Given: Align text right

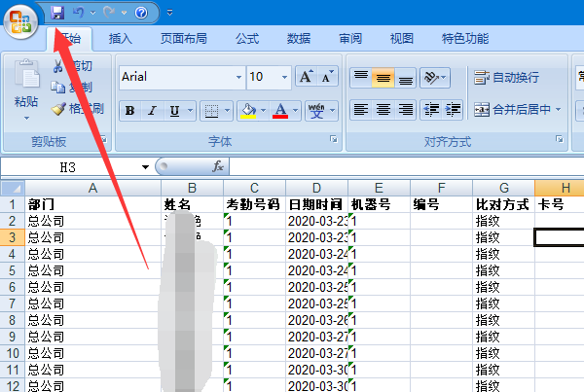Looking at the screenshot, I should click(x=405, y=110).
